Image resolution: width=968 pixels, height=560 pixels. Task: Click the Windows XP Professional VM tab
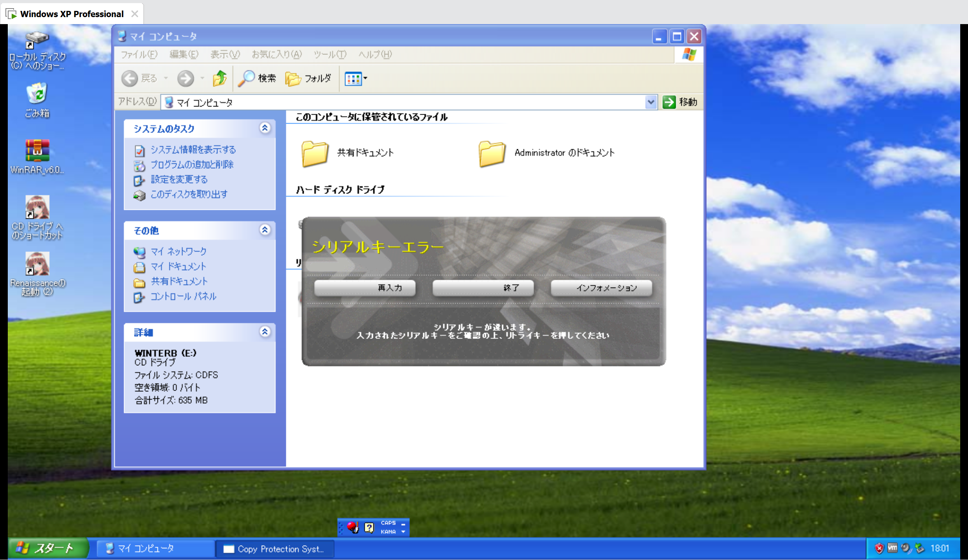pyautogui.click(x=72, y=14)
